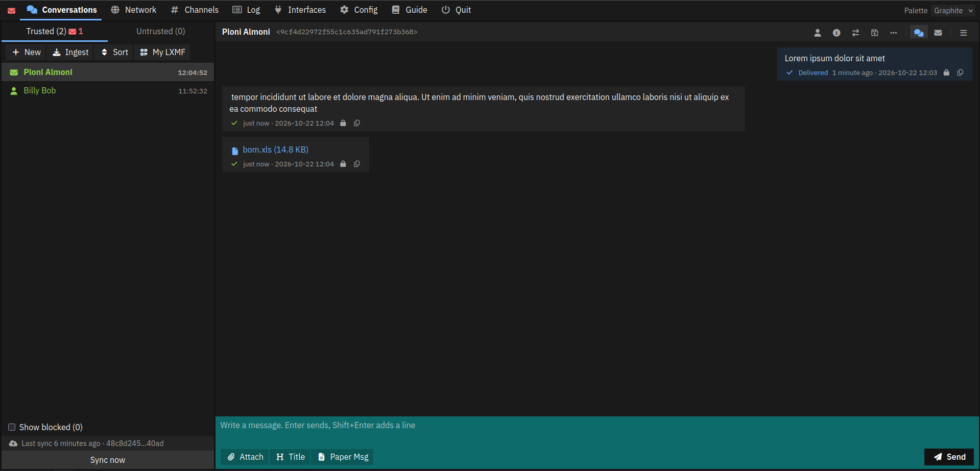Click the lock icon on the Lorem ipsum message

946,72
